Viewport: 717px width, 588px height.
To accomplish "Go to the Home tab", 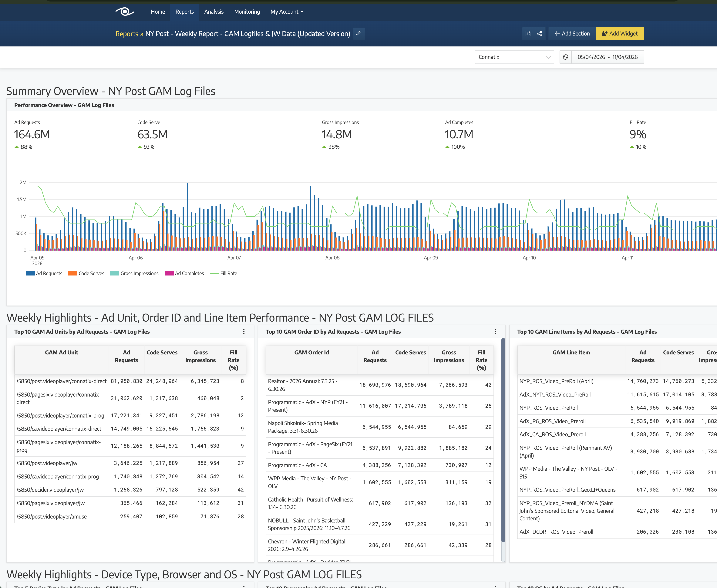I will point(158,12).
